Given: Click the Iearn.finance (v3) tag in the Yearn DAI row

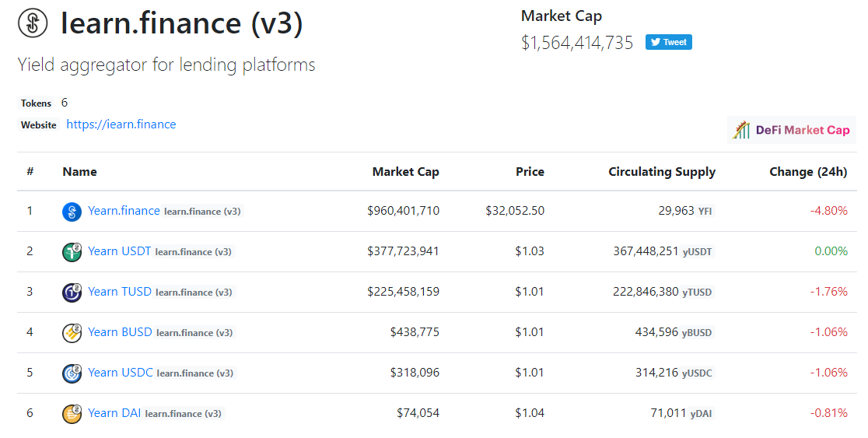Looking at the screenshot, I should 184,414.
